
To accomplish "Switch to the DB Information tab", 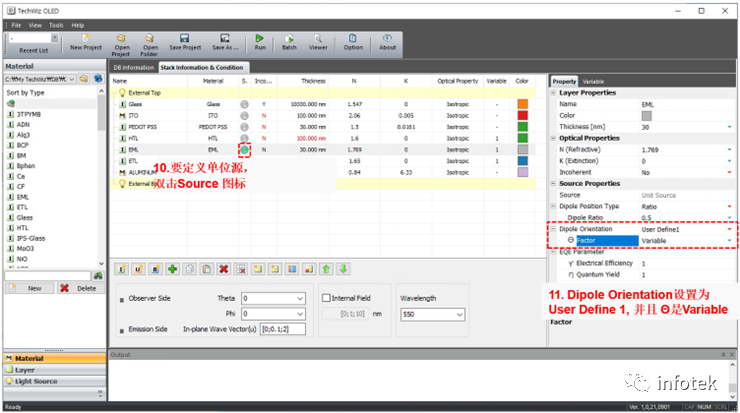I will (x=134, y=67).
